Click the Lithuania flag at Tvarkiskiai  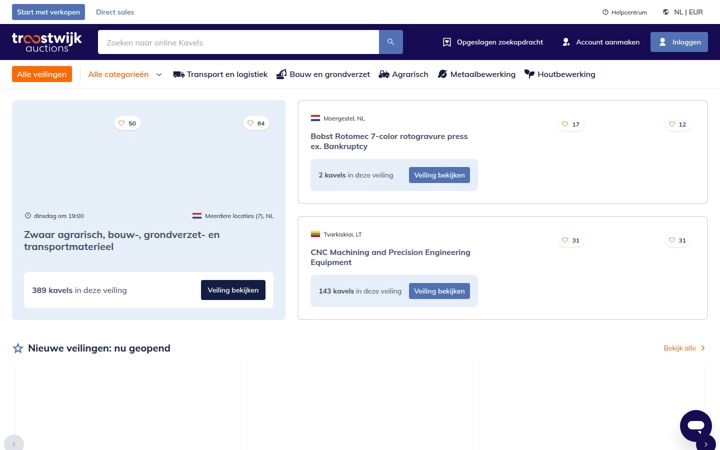click(315, 235)
